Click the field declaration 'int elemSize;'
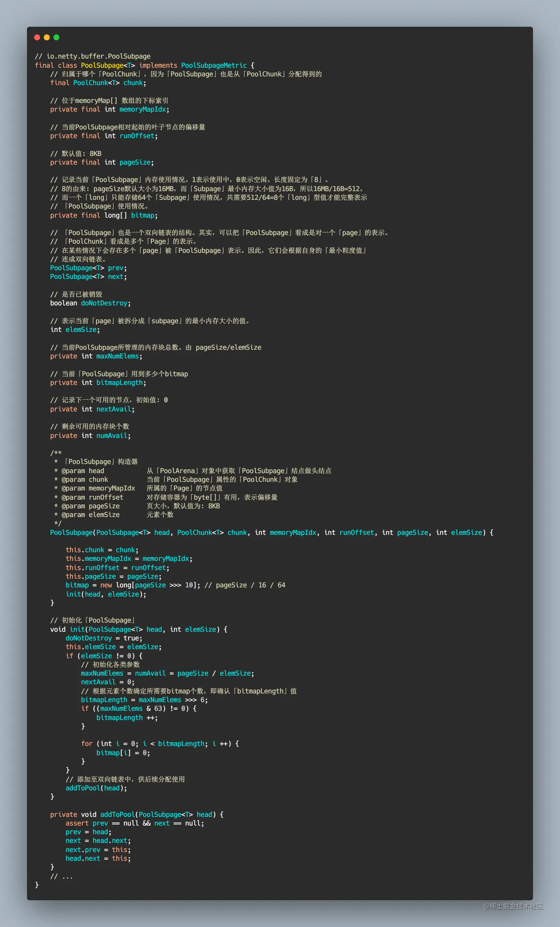The height and width of the screenshot is (927, 560). pos(75,330)
